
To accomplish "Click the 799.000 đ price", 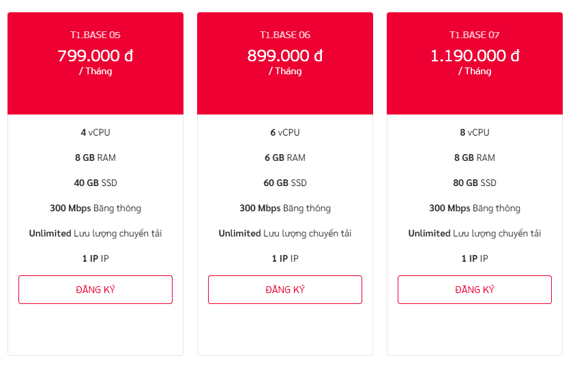I will coord(95,55).
